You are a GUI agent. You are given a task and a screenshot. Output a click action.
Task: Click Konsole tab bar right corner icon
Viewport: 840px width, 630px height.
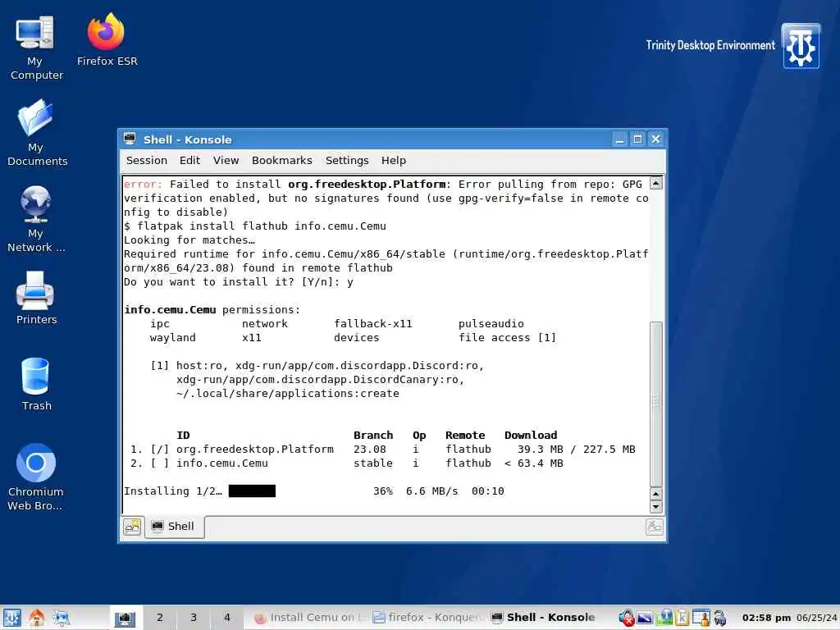point(655,527)
